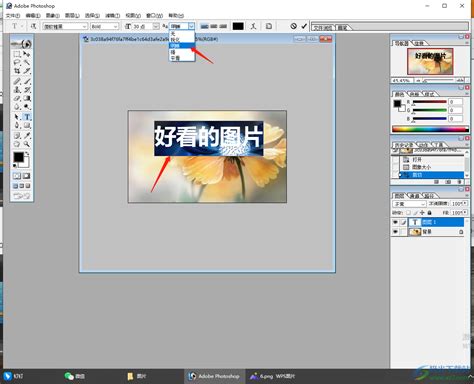The image size is (474, 384).
Task: Select the Brush tool
Action: 27,81
